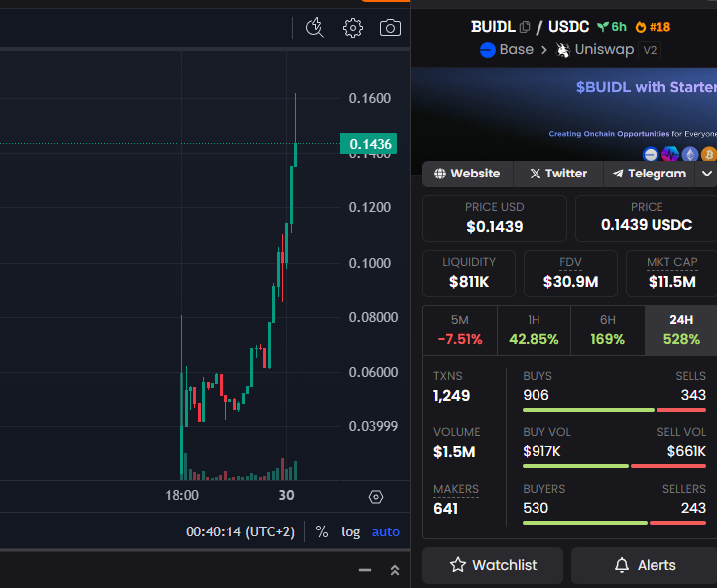Add pair to Watchlist
Screen dimensions: 717x588
tap(493, 565)
